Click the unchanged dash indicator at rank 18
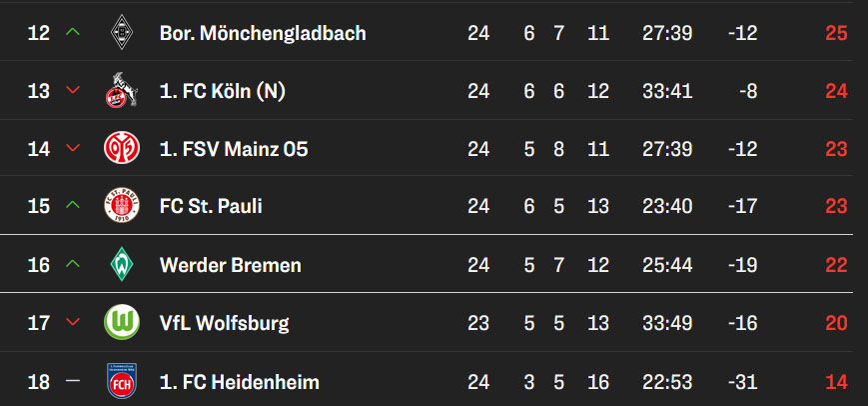 click(71, 381)
